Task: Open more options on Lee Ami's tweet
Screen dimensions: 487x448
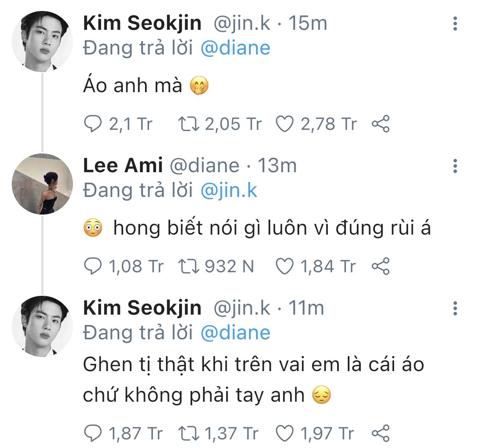Action: click(455, 166)
